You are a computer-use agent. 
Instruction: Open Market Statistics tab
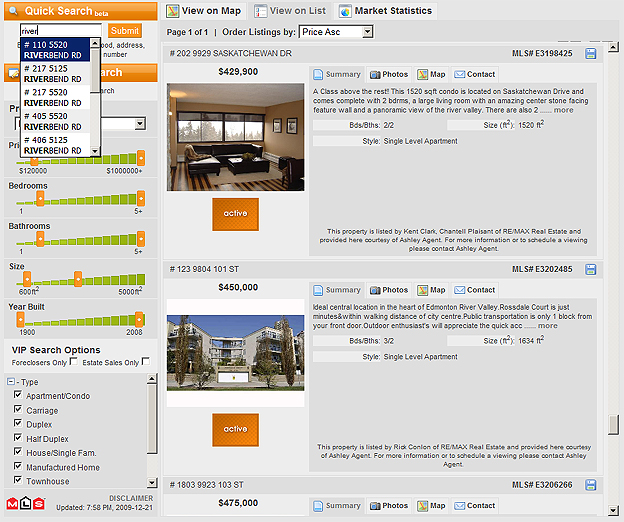pyautogui.click(x=386, y=11)
